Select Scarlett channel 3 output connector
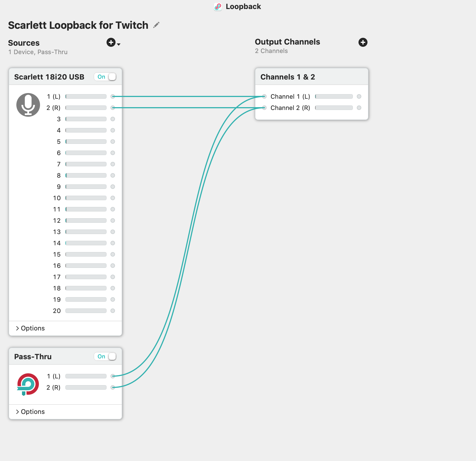 pos(113,119)
